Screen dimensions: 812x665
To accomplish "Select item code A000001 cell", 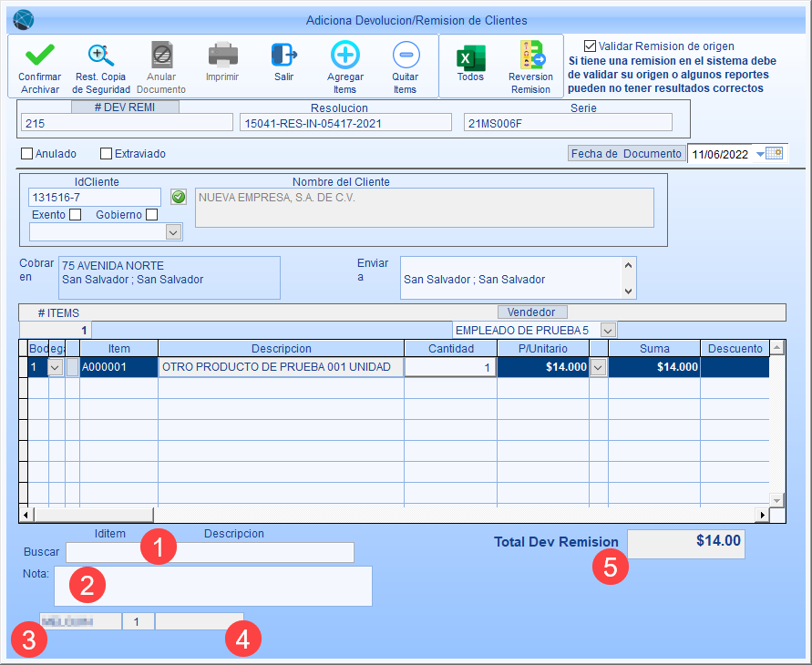I will pos(118,367).
